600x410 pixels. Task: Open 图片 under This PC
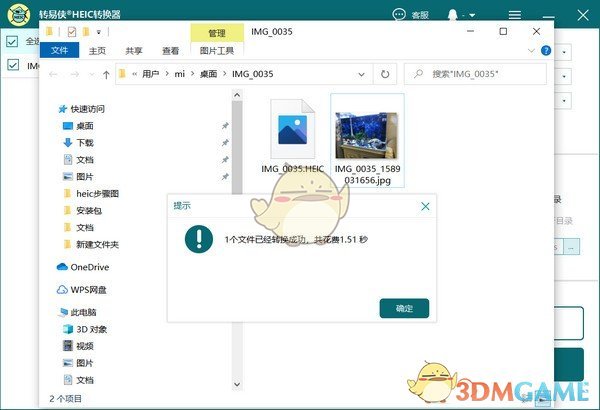[78, 363]
